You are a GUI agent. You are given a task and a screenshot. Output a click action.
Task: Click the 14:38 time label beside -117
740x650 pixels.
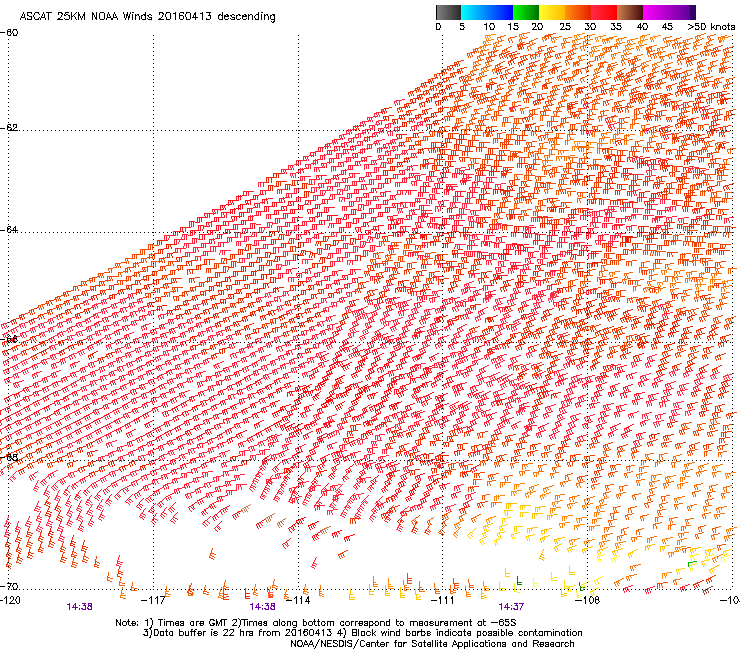coord(79,607)
